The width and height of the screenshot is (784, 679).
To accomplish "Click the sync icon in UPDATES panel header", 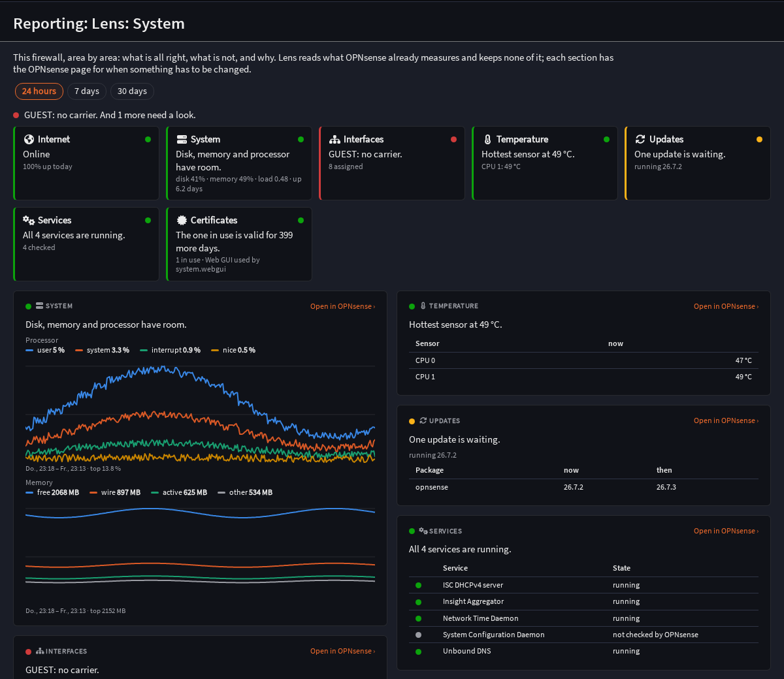I will coord(423,420).
